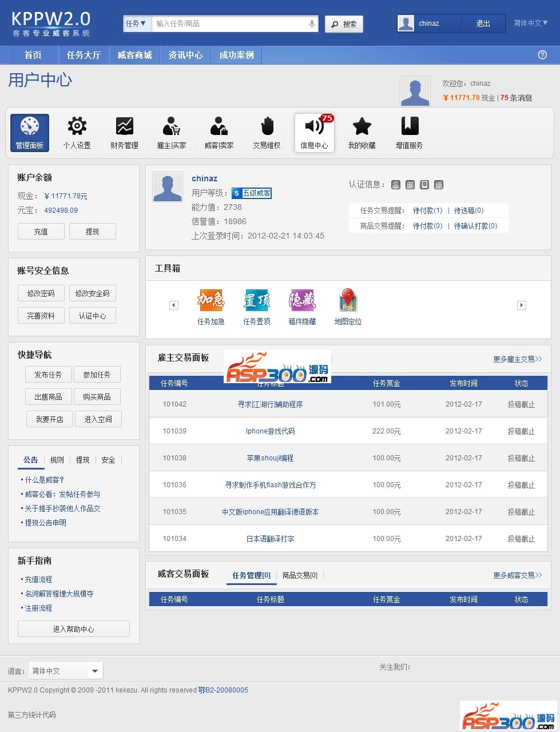Click 进入帮助中心 button

[74, 629]
